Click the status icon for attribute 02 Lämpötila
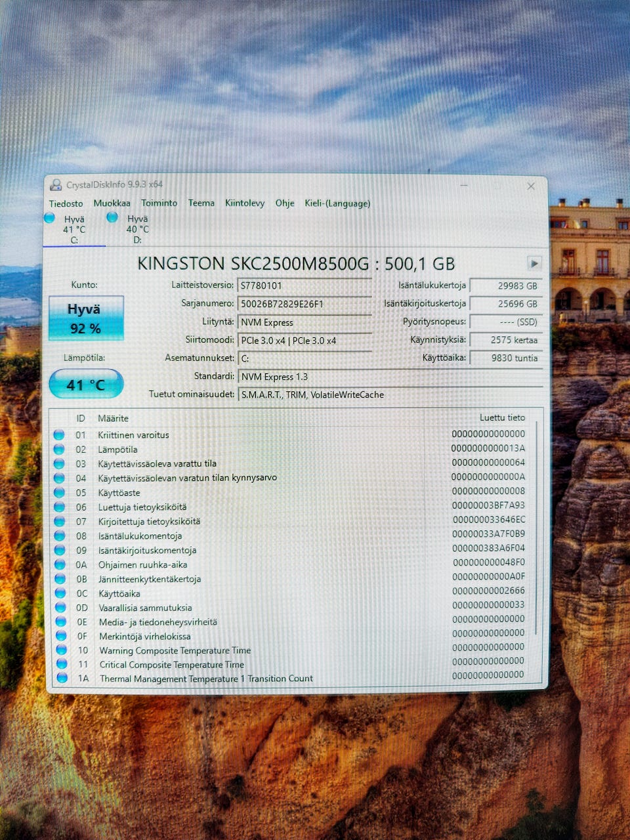Image resolution: width=630 pixels, height=840 pixels. pyautogui.click(x=59, y=449)
